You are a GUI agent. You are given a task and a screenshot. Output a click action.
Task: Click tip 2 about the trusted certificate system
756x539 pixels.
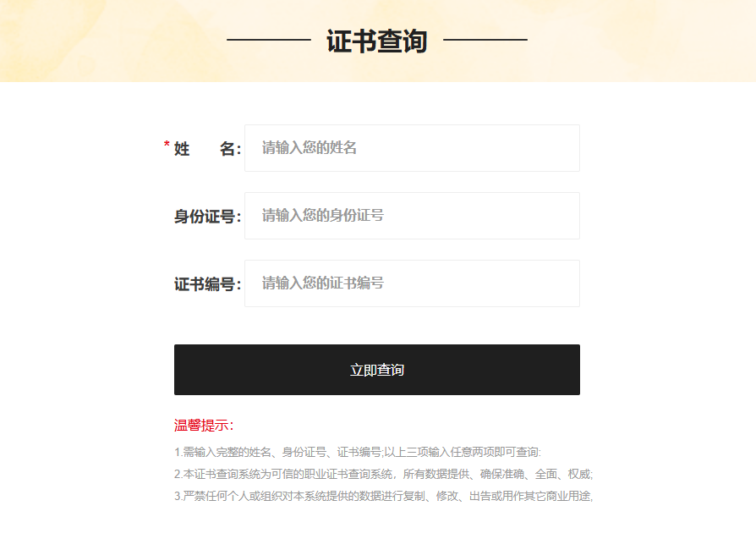click(x=383, y=474)
